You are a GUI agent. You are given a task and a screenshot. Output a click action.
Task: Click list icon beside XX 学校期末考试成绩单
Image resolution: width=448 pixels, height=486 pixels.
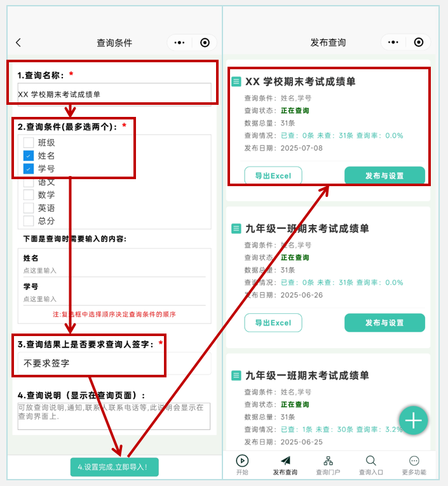(236, 82)
